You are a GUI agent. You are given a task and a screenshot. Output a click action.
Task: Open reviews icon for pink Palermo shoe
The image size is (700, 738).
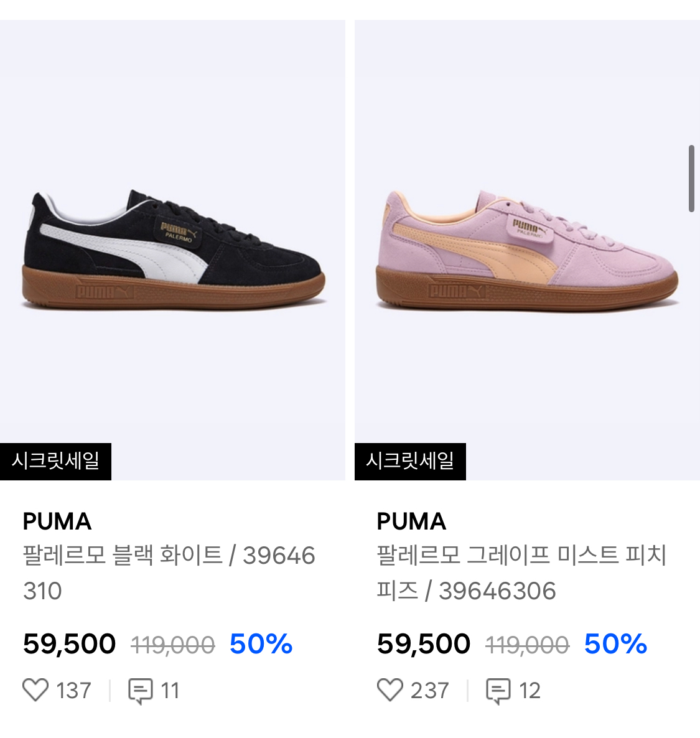[x=498, y=691]
